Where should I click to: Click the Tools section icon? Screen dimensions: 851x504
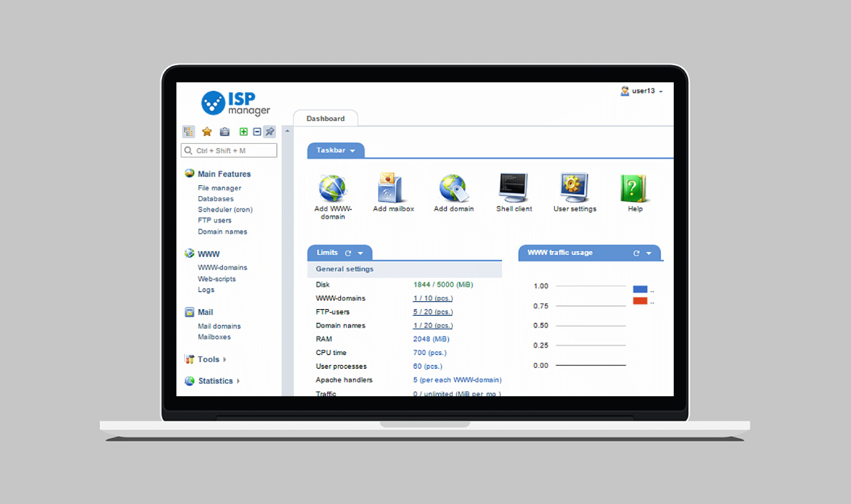click(189, 359)
